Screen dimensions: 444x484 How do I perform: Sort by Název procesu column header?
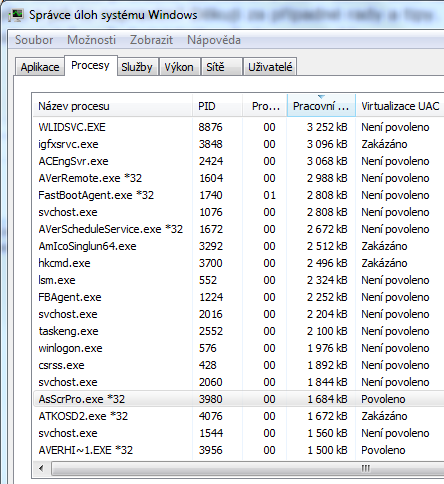coord(113,106)
